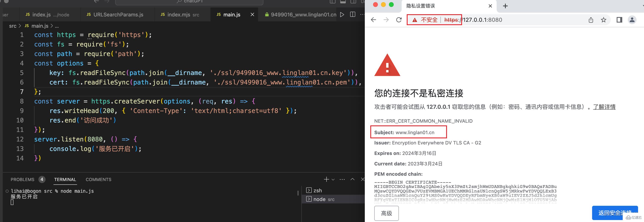The height and width of the screenshot is (222, 644).
Task: Select the 隐私设置错误 Chrome tab
Action: 449,6
